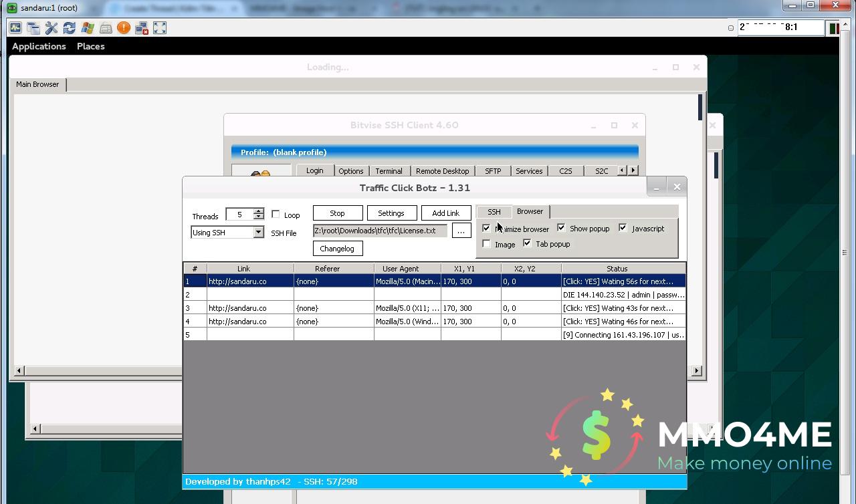This screenshot has width=856, height=504.
Task: Browse for SSH file with ... button
Action: pyautogui.click(x=461, y=231)
